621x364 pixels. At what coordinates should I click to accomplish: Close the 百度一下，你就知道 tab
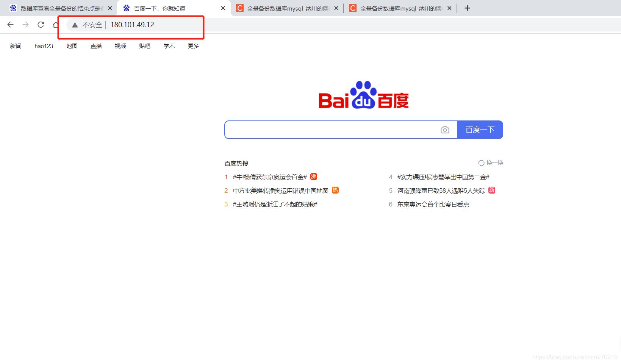(223, 8)
